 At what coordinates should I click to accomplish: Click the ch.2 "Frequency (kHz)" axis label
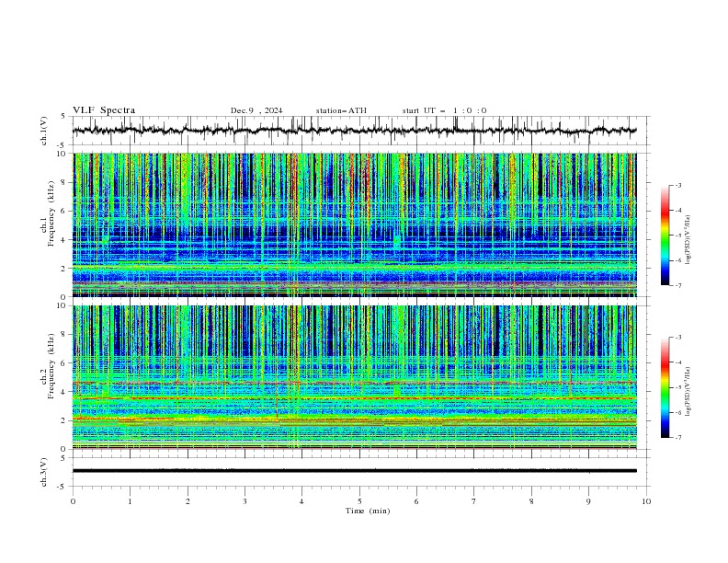(x=52, y=366)
